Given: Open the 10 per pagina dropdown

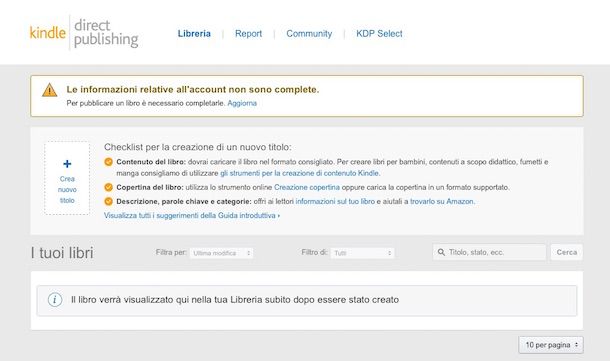Looking at the screenshot, I should [551, 345].
